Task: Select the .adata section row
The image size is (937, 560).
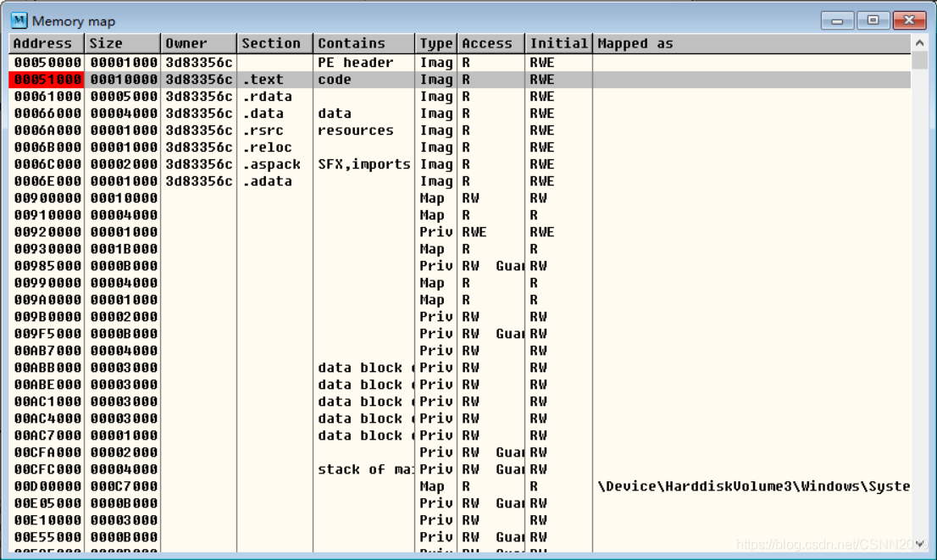Action: [459, 181]
